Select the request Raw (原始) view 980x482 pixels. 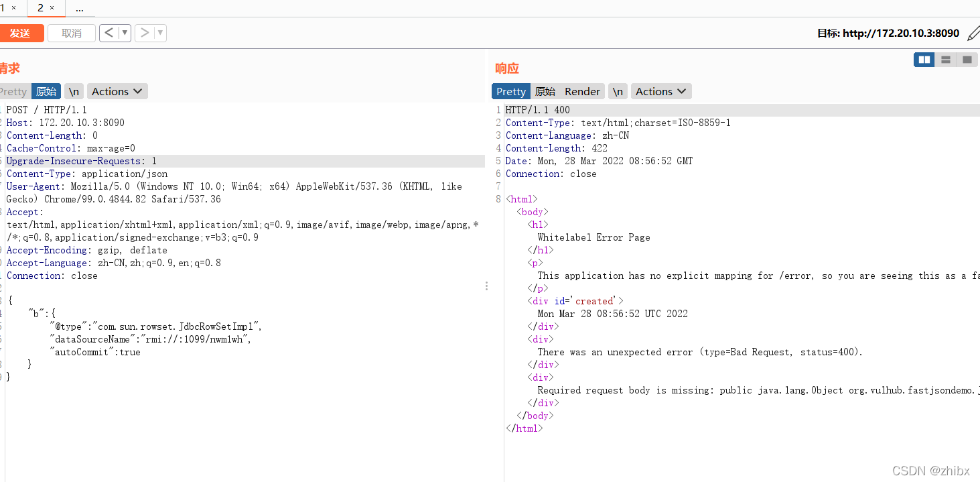[x=46, y=91]
